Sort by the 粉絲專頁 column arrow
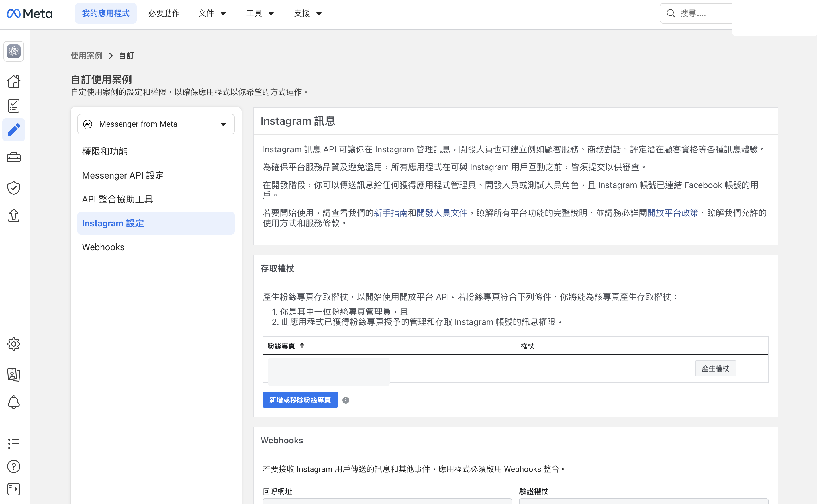 (302, 346)
